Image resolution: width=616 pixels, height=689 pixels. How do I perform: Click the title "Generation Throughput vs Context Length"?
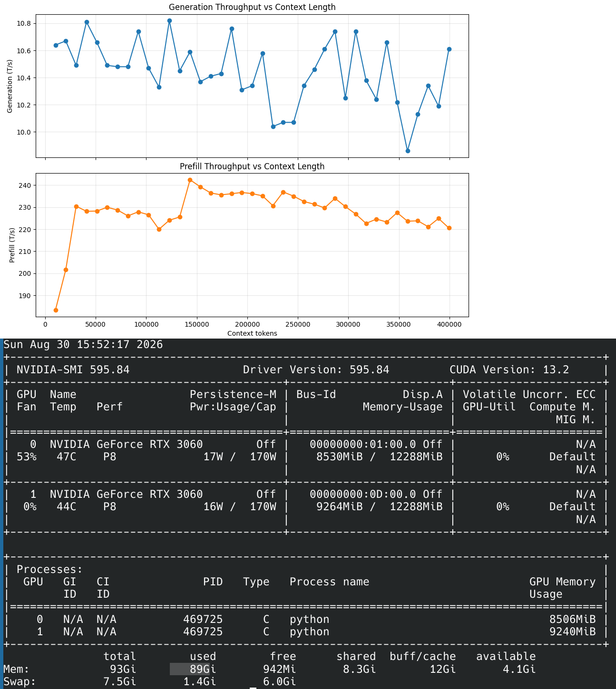click(x=252, y=7)
